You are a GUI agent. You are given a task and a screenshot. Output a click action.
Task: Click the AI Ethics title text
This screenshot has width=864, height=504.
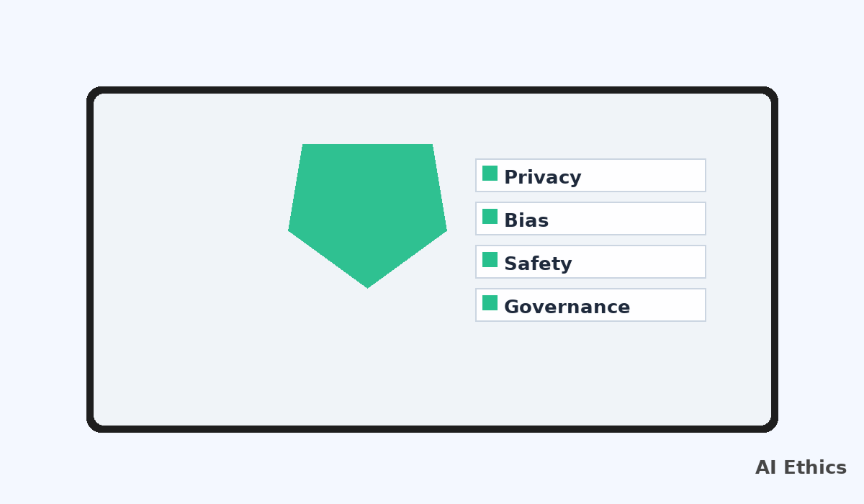click(801, 468)
